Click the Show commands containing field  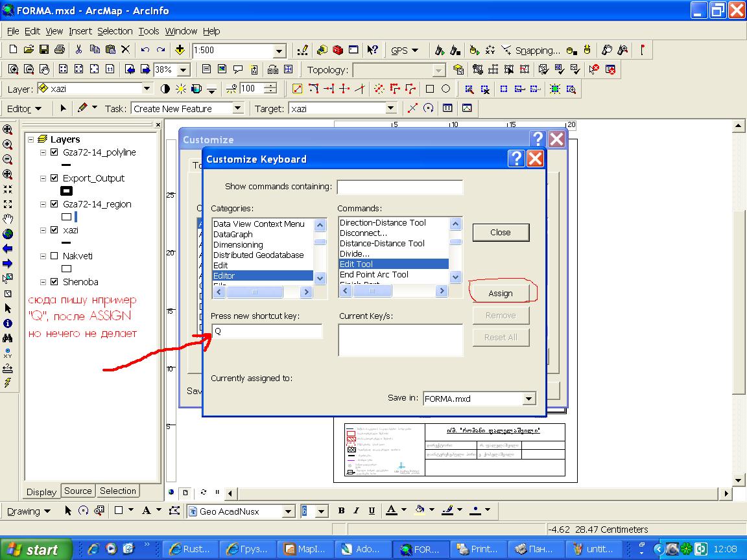point(399,187)
